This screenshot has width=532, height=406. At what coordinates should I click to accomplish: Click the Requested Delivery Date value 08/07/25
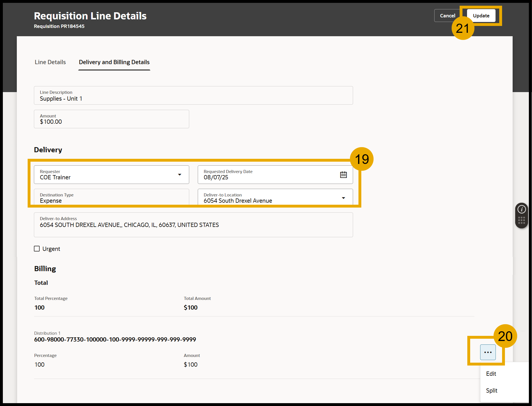[x=216, y=177]
